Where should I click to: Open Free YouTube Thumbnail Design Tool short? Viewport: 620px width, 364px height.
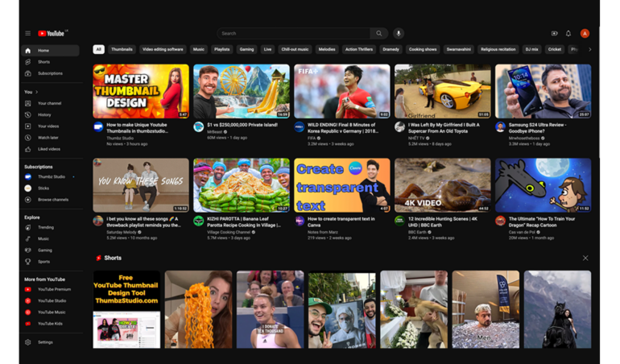[x=126, y=309]
